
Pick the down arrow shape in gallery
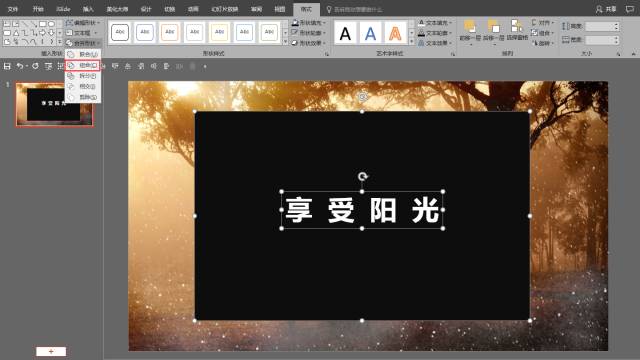tap(51, 33)
